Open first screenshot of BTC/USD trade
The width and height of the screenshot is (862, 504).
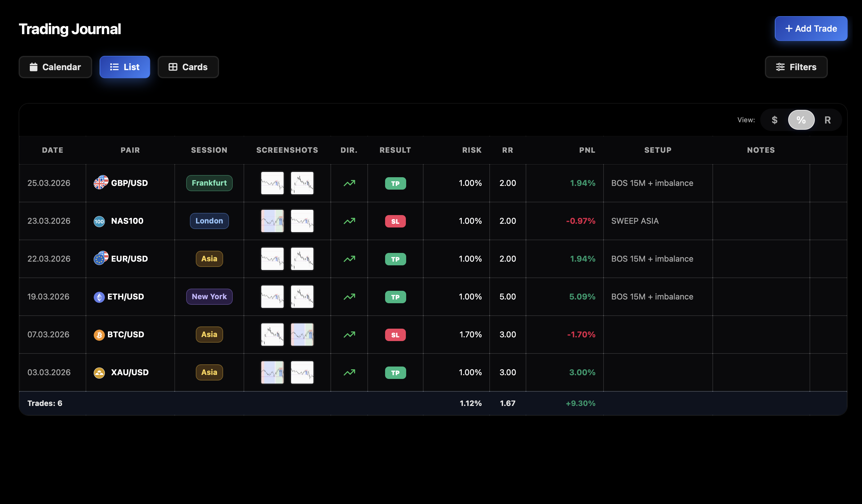point(272,334)
